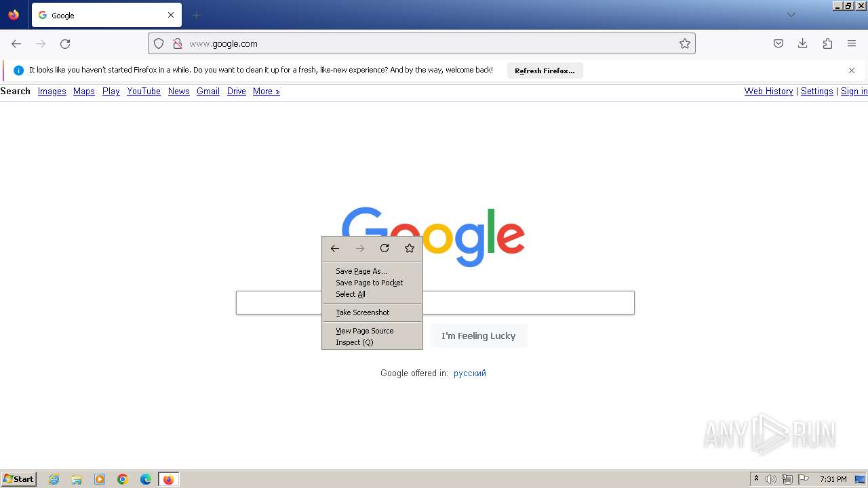Bookmark page with address bar star
Image resolution: width=868 pixels, height=488 pixels.
coord(685,43)
